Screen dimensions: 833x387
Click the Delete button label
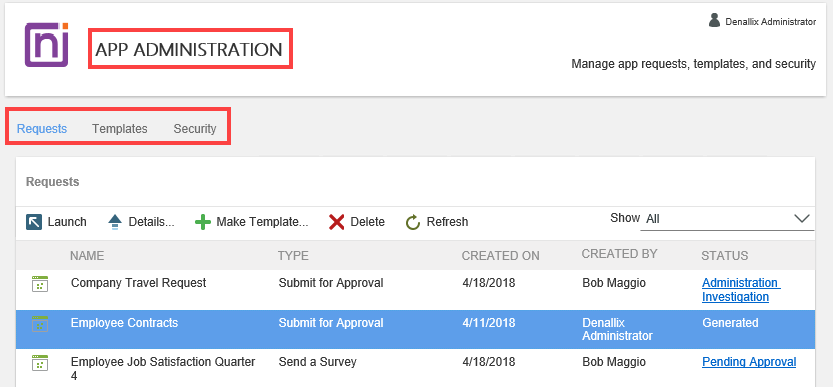368,222
